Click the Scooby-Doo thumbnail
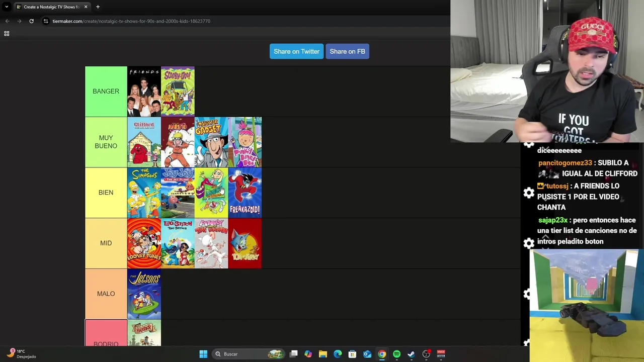The height and width of the screenshot is (362, 644). click(178, 92)
